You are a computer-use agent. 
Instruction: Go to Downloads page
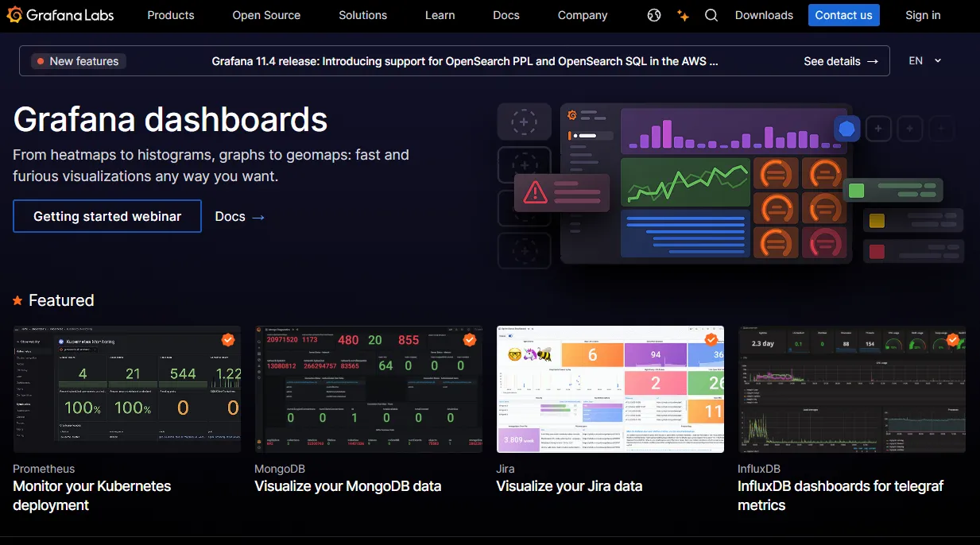pyautogui.click(x=764, y=15)
